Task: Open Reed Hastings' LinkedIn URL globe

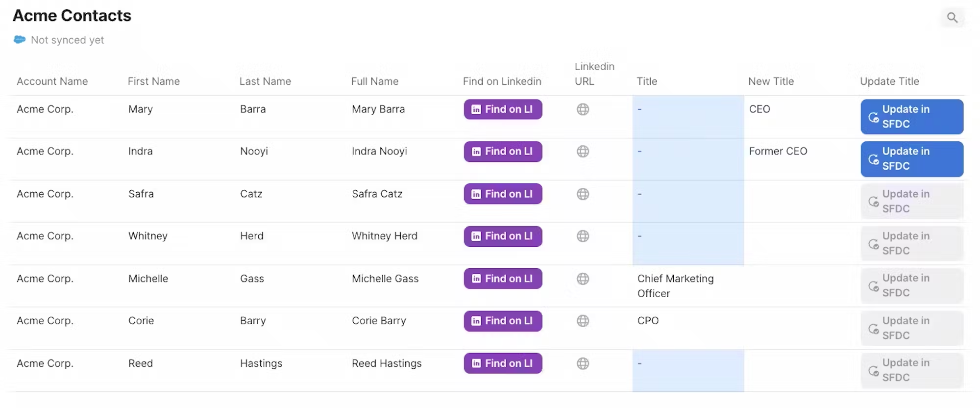Action: pos(583,363)
